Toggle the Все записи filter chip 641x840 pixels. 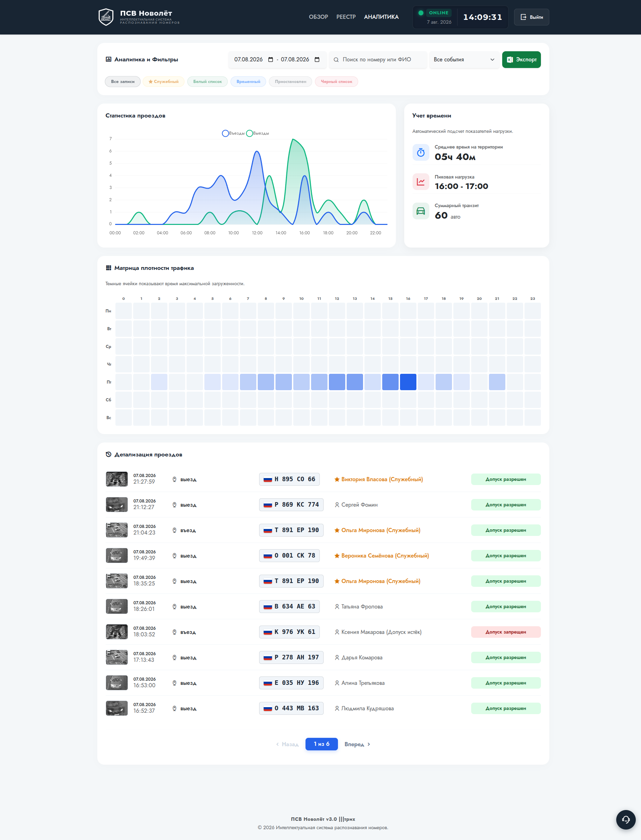(122, 82)
